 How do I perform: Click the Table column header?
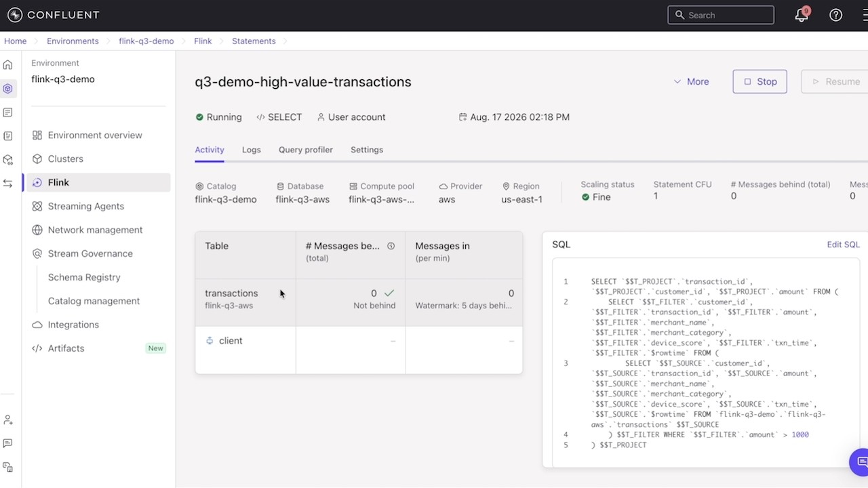pyautogui.click(x=245, y=255)
